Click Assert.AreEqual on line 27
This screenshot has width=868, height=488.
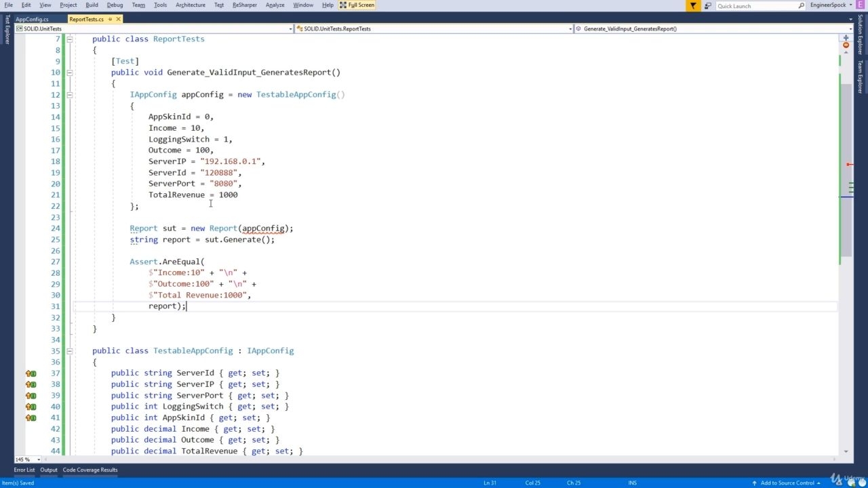[165, 262]
